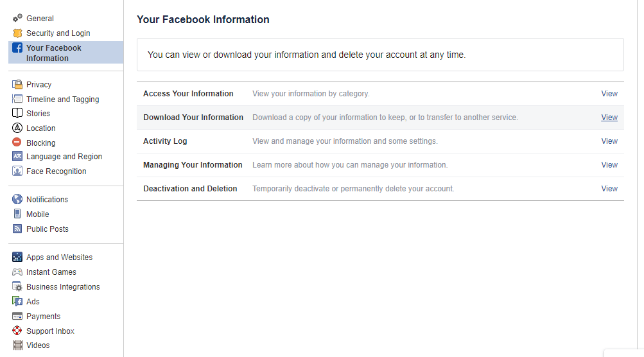Select Your Facebook Information sidebar item
Image resolution: width=644 pixels, height=357 pixels.
point(54,53)
